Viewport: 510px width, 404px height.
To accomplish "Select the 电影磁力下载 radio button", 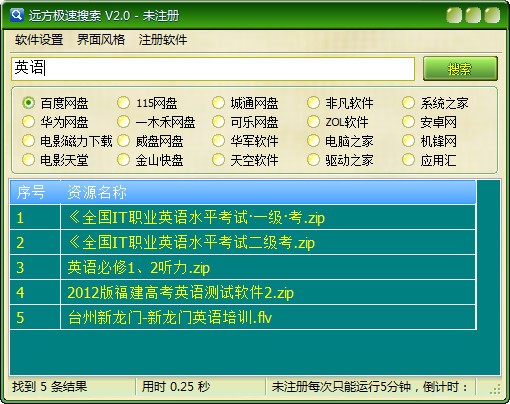I will click(x=29, y=141).
